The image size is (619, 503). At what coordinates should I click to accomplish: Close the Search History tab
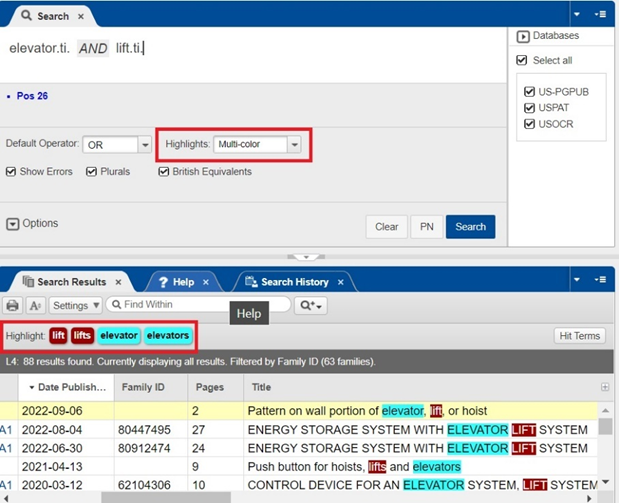coord(341,282)
